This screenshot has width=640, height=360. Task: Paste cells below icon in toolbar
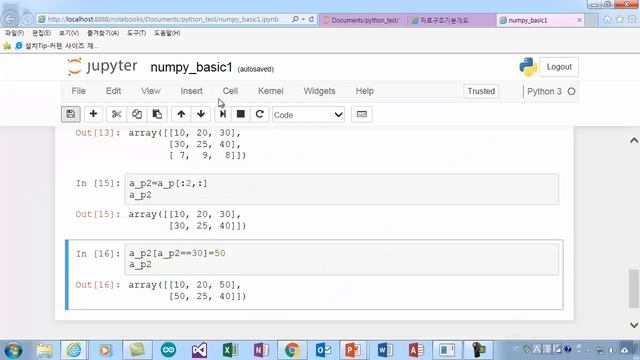(x=157, y=114)
